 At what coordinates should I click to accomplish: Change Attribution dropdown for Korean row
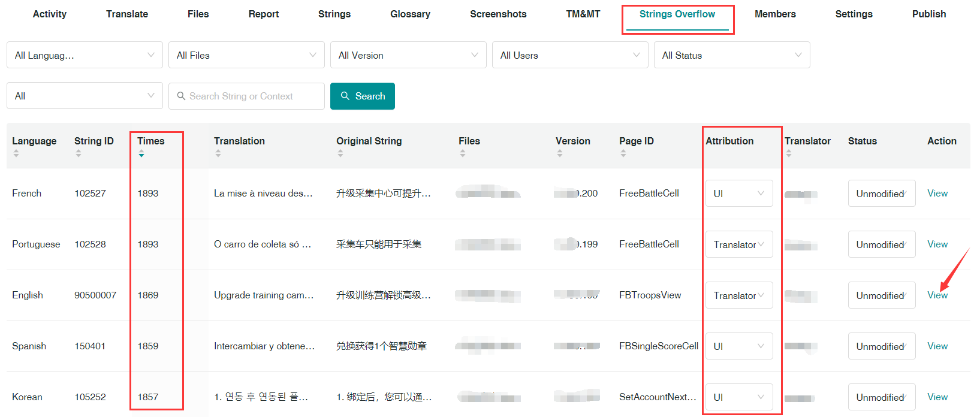[739, 397]
